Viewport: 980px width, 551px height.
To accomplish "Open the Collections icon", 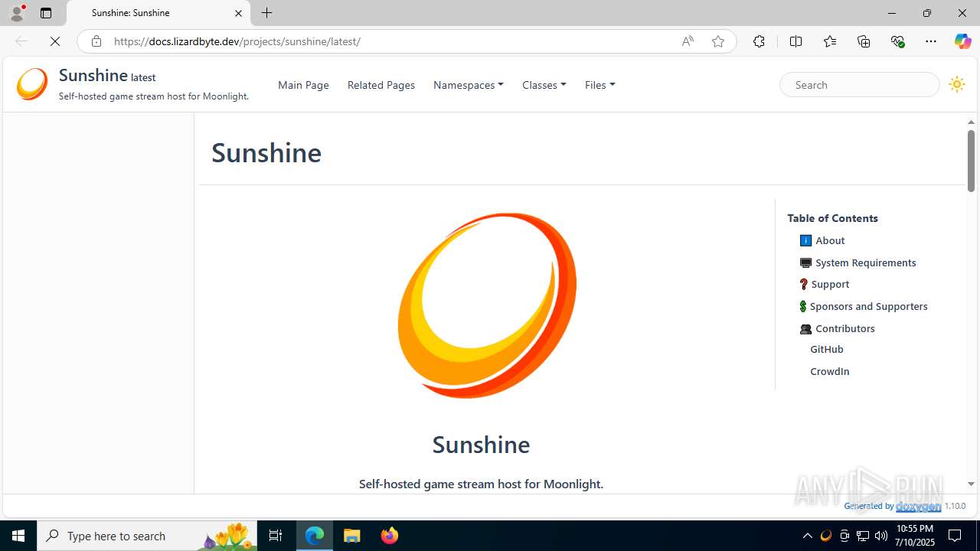I will click(x=864, y=41).
